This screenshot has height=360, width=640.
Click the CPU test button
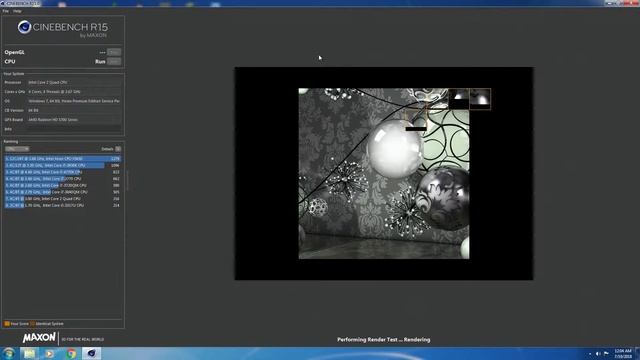point(114,62)
